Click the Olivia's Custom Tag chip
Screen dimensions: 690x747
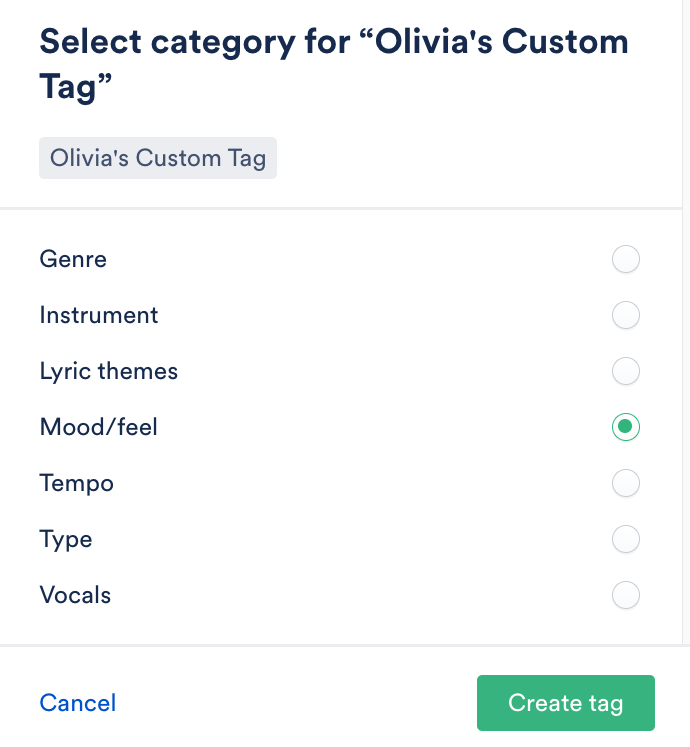(158, 159)
